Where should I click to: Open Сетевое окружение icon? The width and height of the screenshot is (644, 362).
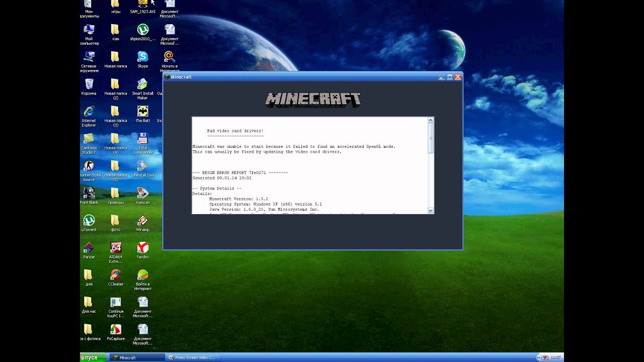point(89,62)
